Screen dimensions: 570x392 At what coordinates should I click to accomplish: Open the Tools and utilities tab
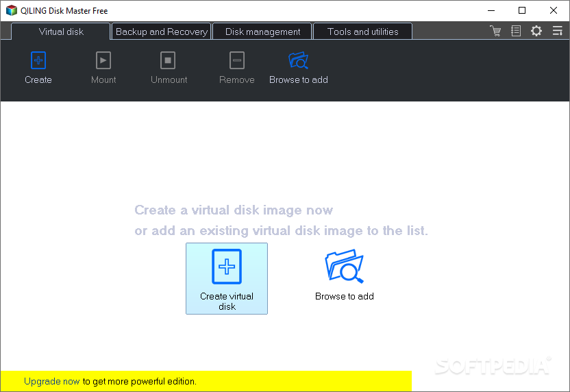[x=363, y=32]
